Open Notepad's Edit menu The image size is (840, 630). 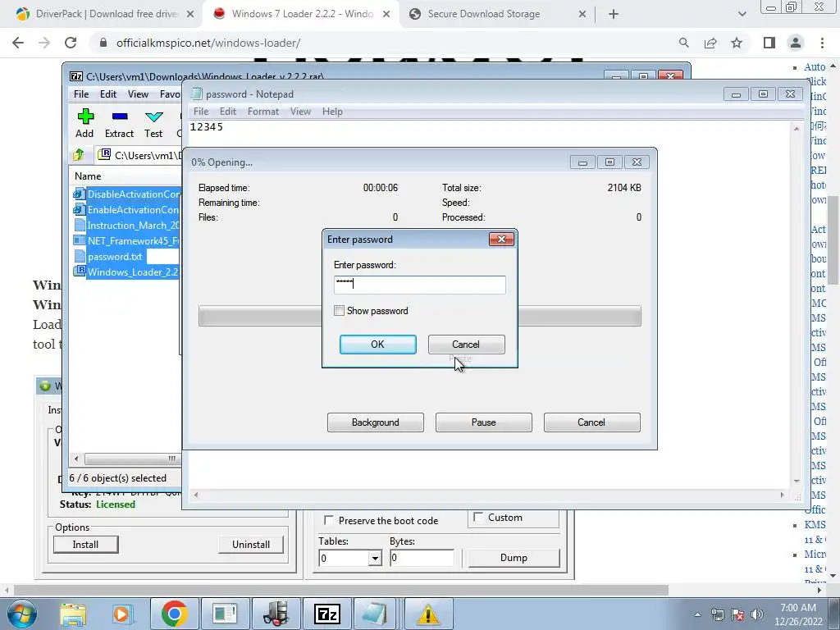pos(228,112)
